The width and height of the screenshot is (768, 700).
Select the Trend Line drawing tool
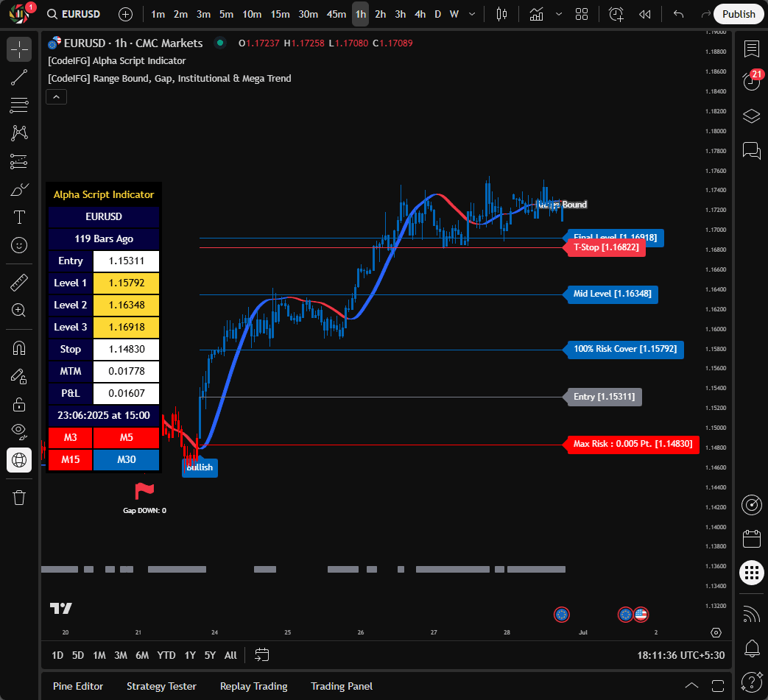tap(18, 77)
